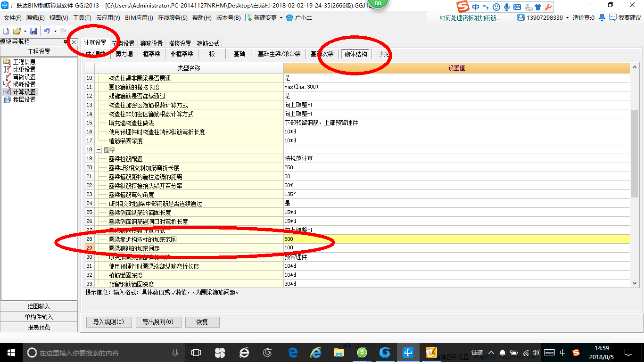Click the 我要建议 feedback button
Screen dimensions: 644x362
pyautogui.click(x=625, y=17)
